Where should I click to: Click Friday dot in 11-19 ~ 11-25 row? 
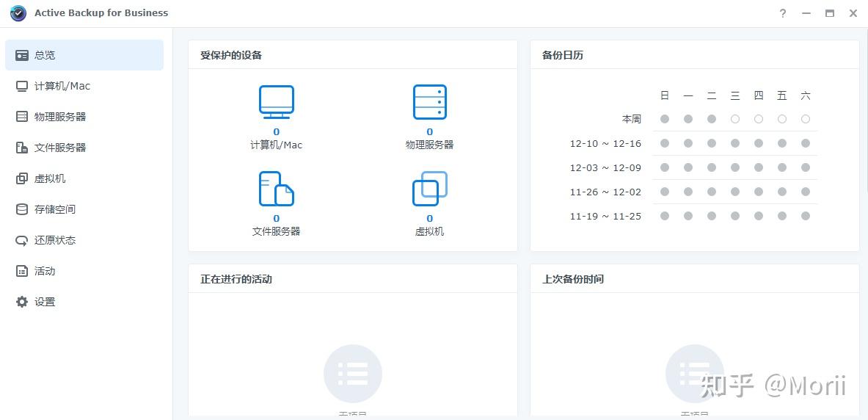coord(782,216)
